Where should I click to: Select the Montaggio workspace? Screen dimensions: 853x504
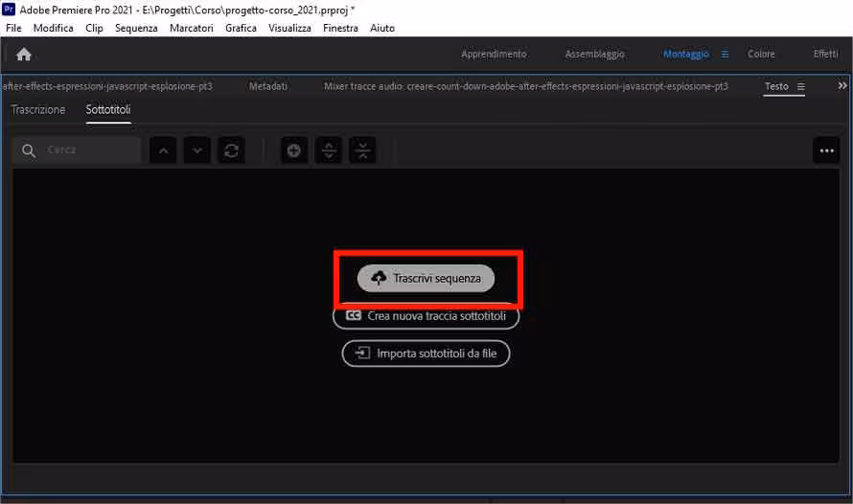686,55
